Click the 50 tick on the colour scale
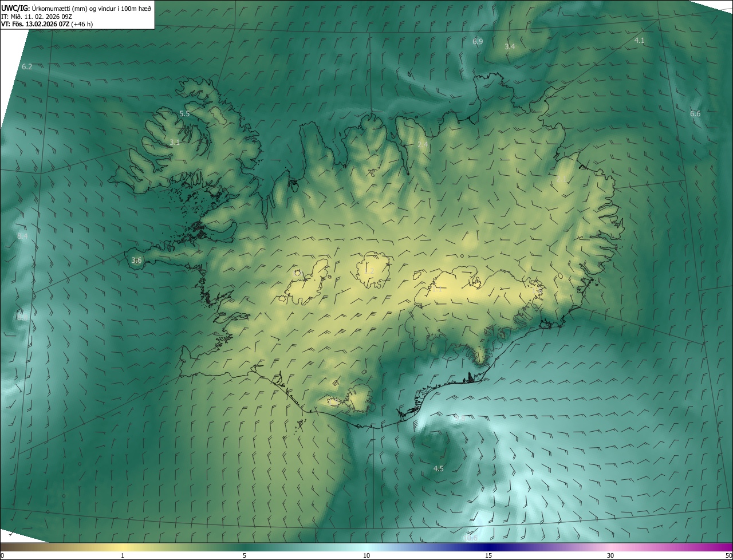This screenshot has width=733, height=560. [728, 556]
